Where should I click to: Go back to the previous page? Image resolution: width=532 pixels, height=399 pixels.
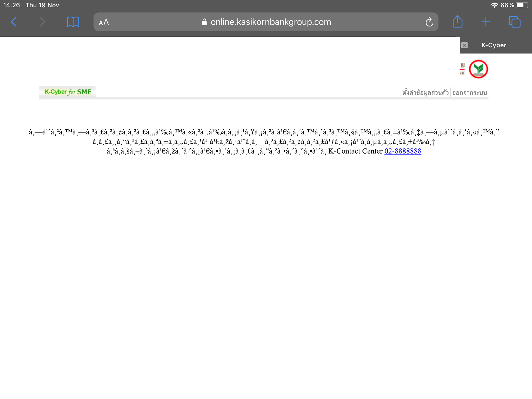14,22
